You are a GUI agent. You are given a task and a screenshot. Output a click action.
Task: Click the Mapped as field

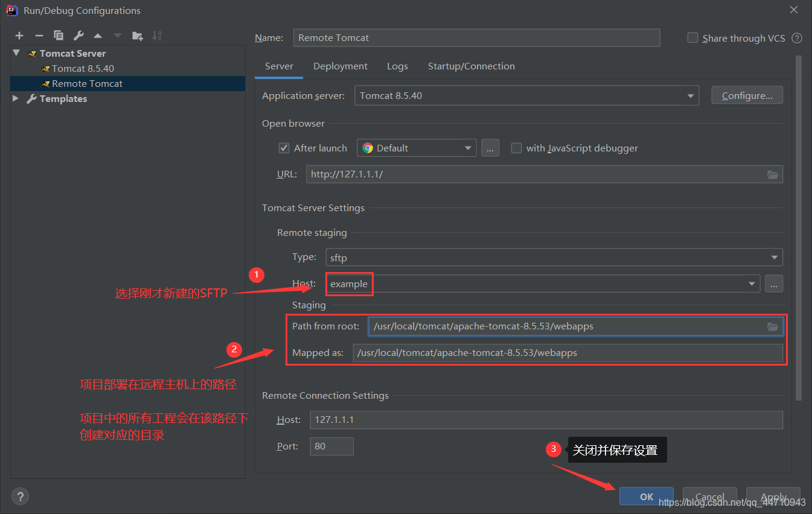pos(568,353)
